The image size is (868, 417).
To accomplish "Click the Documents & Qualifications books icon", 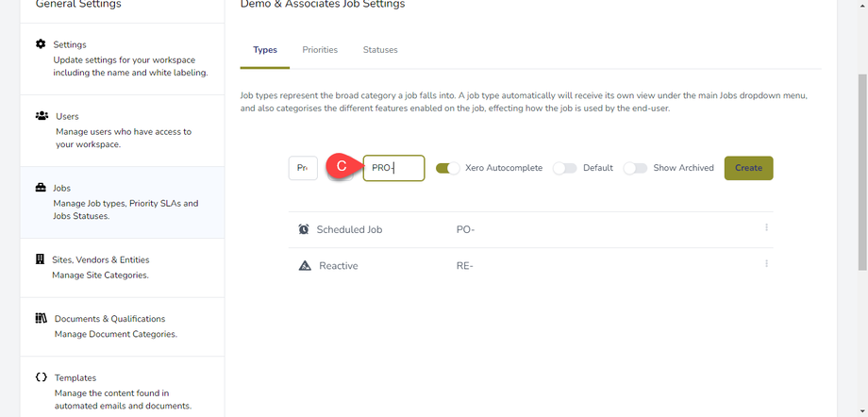I will pos(41,319).
